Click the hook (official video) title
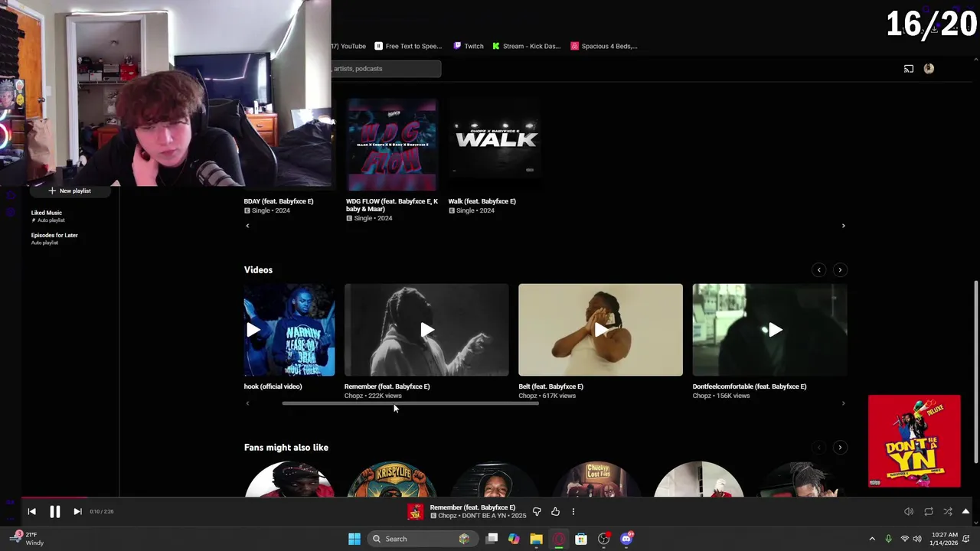Image resolution: width=980 pixels, height=551 pixels. coord(273,386)
